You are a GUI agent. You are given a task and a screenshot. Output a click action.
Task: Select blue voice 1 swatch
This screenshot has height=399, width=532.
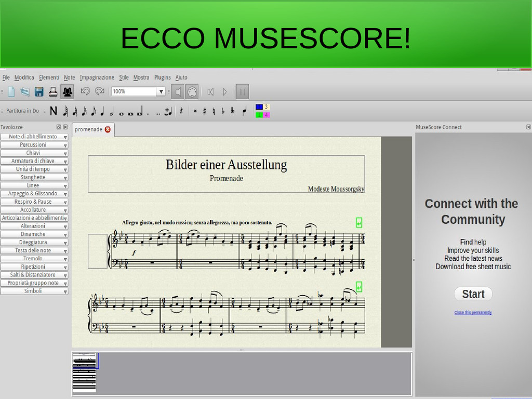[259, 107]
